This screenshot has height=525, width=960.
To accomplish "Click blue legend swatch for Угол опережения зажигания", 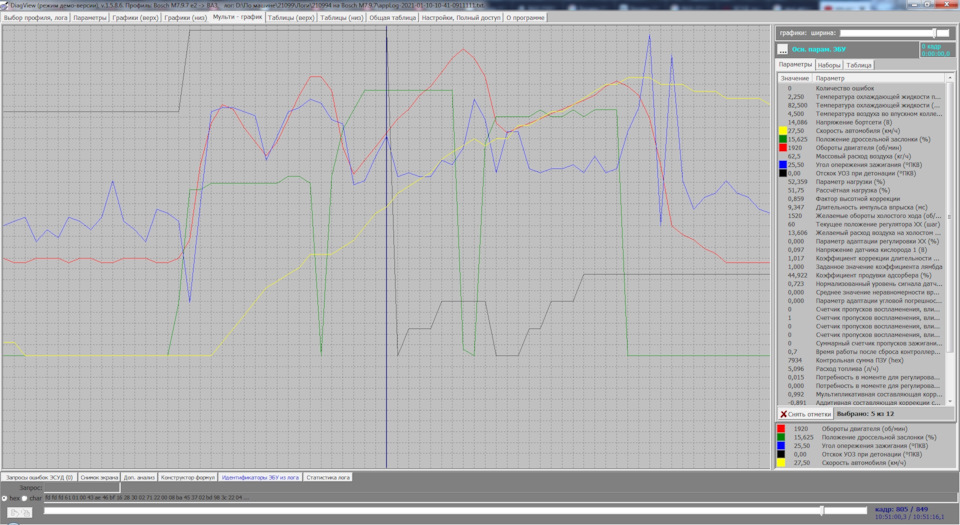I will point(781,446).
